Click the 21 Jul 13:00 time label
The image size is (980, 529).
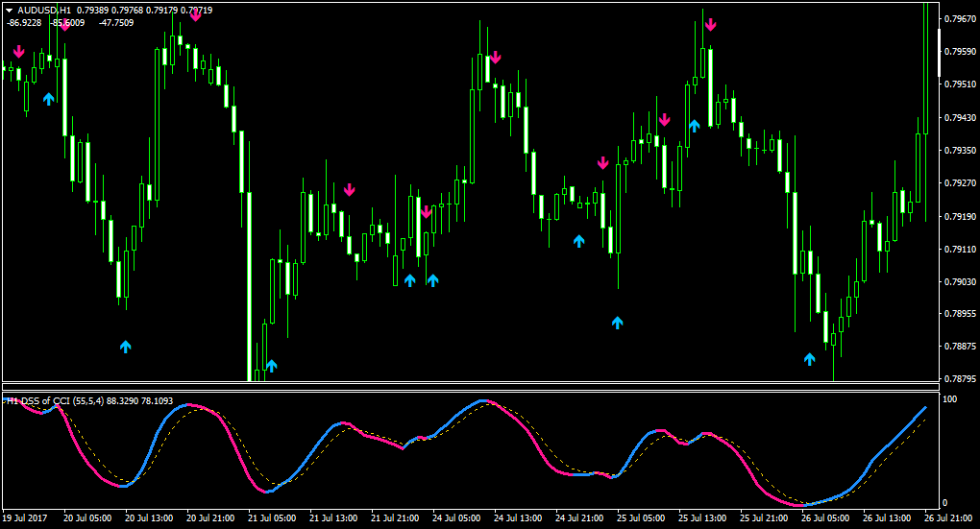[x=333, y=518]
